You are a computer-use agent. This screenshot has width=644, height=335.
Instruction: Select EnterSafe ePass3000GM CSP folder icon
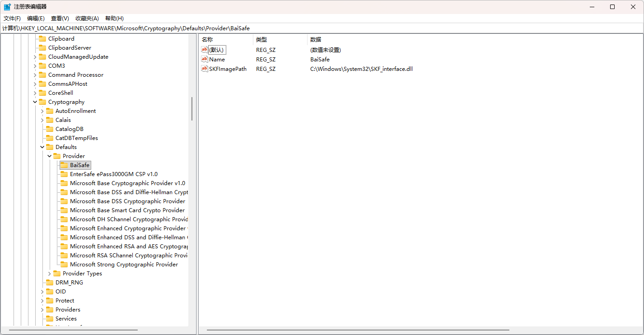point(64,174)
